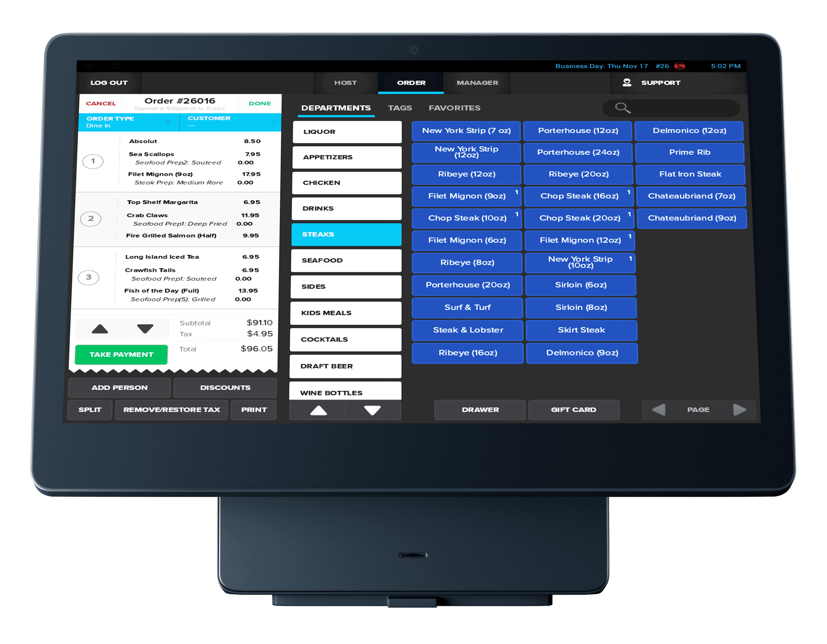827x644 pixels.
Task: Open the GIFT CARD function
Action: tap(574, 410)
